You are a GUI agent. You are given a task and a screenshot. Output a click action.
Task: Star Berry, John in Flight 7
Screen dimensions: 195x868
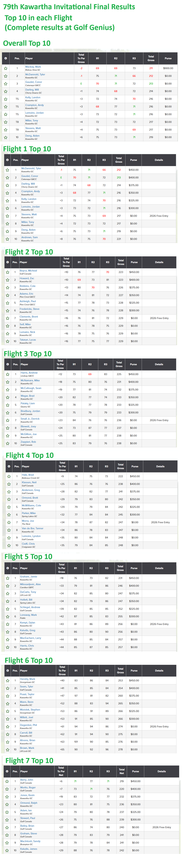click(x=7, y=781)
